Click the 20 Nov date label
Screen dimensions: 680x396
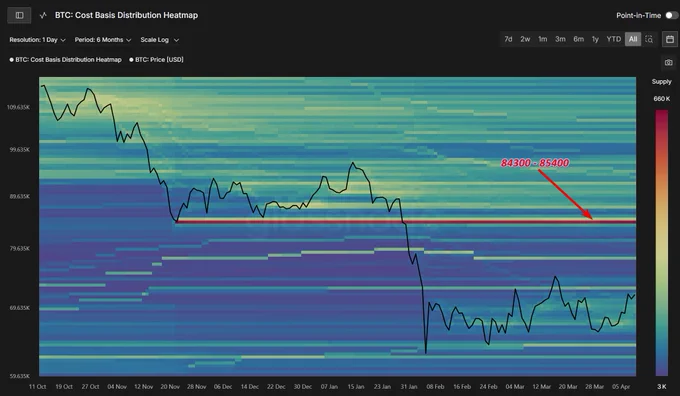170,386
